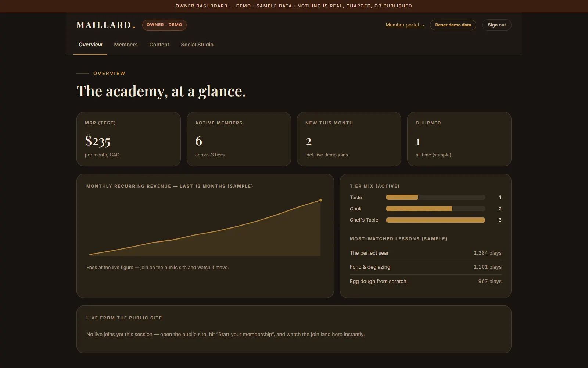
Task: Click the 'per month, CAD' caption
Action: pyautogui.click(x=102, y=155)
